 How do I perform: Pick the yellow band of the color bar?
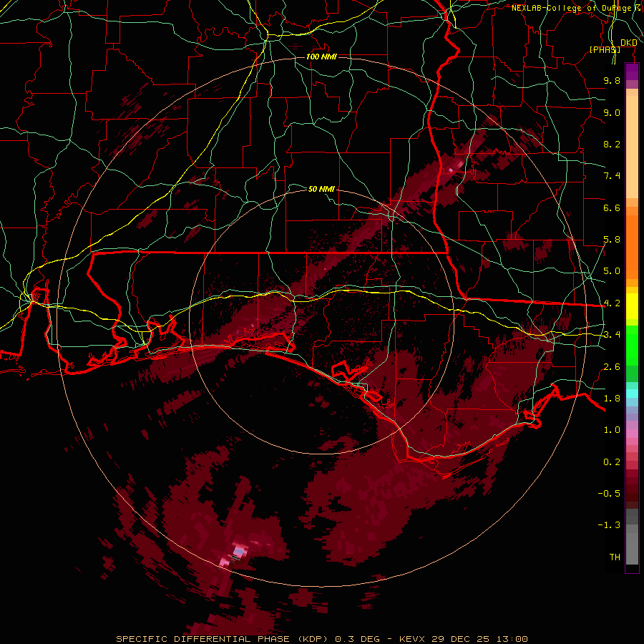(632, 306)
